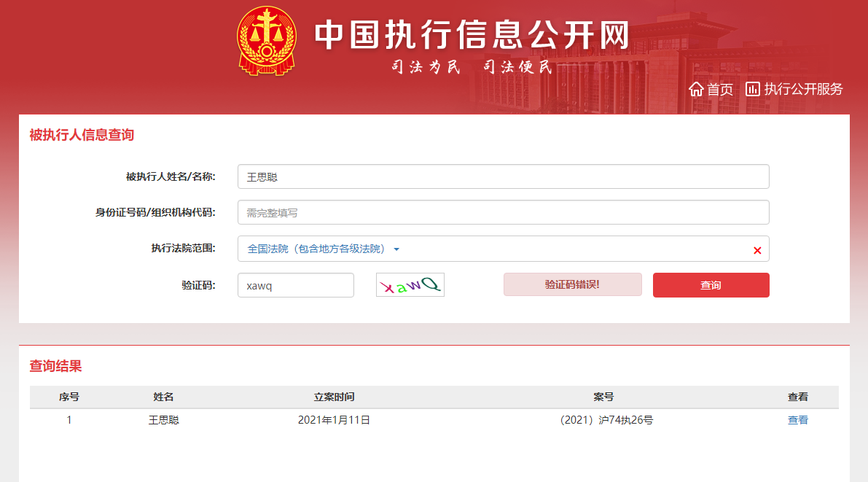Click the 执行公开服务 chart icon
Image resolution: width=868 pixels, height=482 pixels.
click(753, 89)
